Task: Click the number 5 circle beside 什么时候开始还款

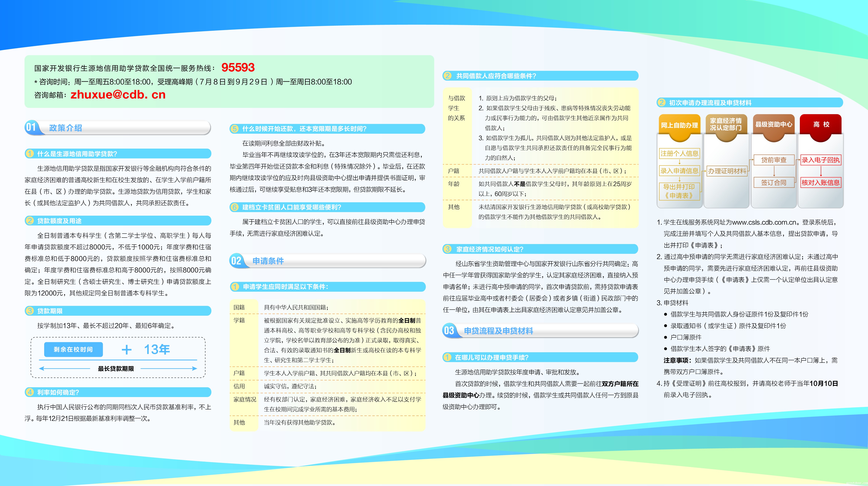Action: click(x=235, y=129)
